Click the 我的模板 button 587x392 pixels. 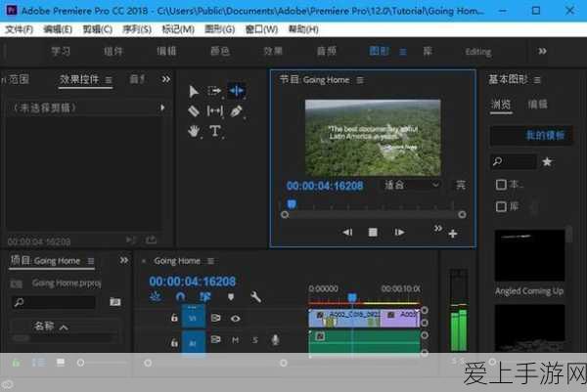coord(531,136)
